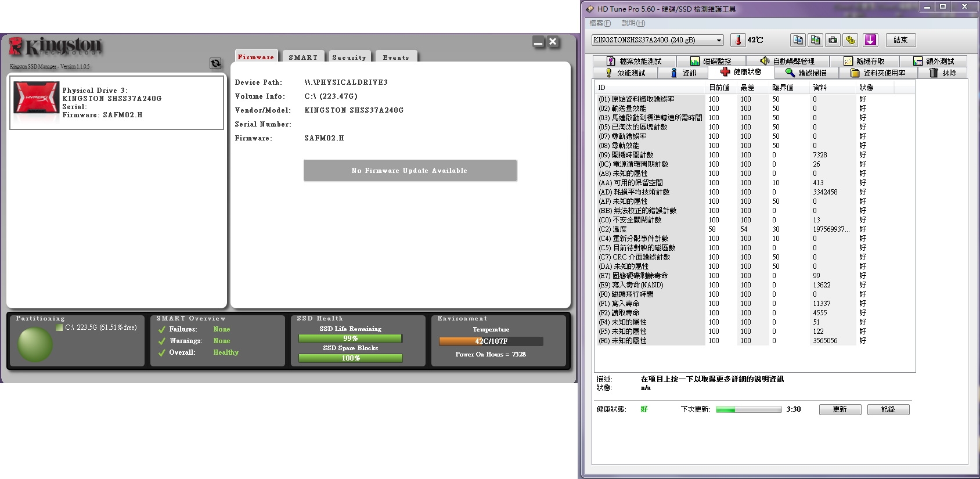Select row (C7) CRC 介面錯誤計數

[x=754, y=257]
